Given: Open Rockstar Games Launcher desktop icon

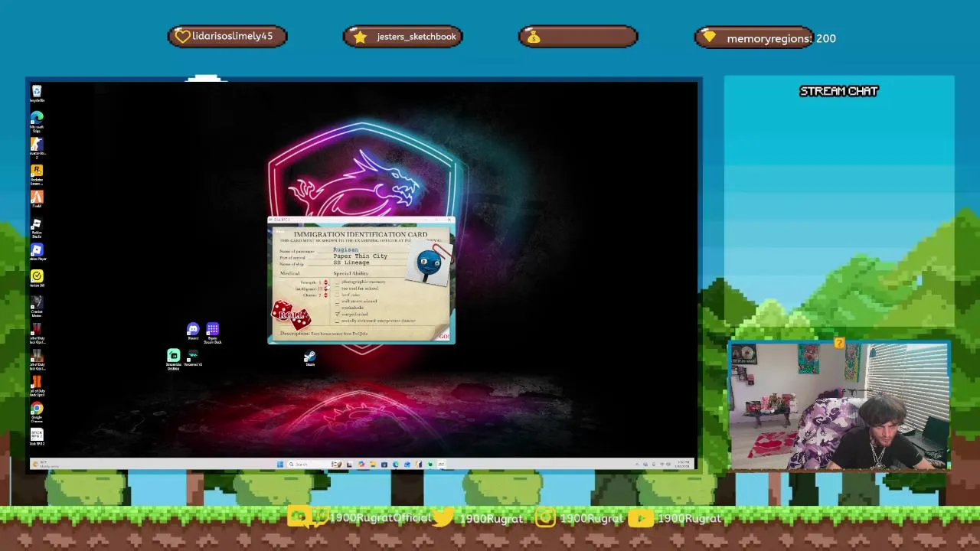Looking at the screenshot, I should click(37, 174).
